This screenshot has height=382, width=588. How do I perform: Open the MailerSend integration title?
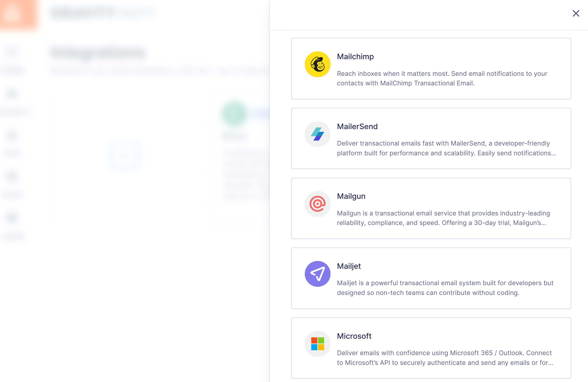[357, 126]
